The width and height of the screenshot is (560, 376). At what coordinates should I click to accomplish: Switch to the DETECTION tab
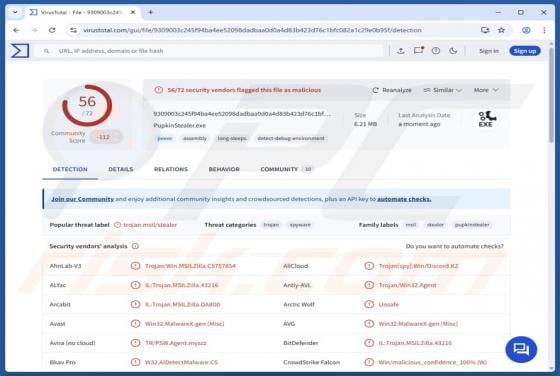coord(70,169)
